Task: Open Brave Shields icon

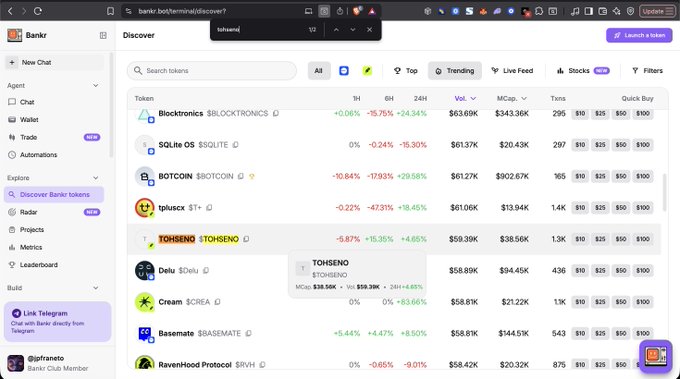Action: pos(356,11)
